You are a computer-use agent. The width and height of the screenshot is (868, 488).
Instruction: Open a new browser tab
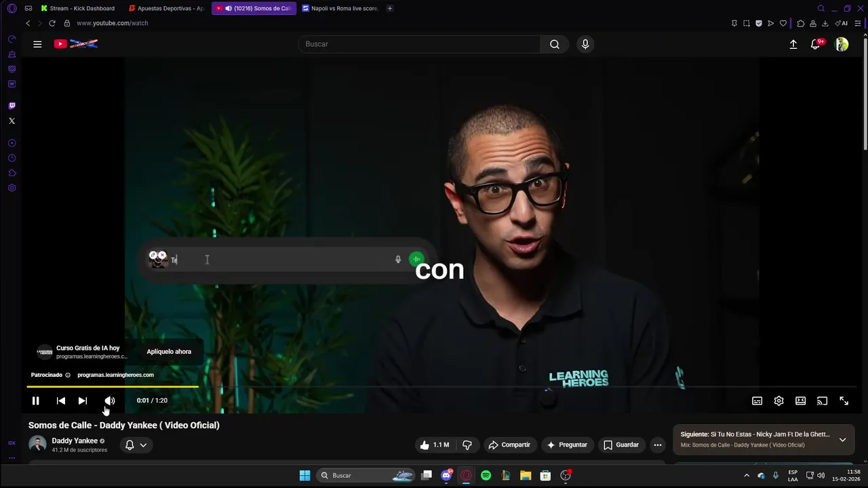click(x=390, y=8)
